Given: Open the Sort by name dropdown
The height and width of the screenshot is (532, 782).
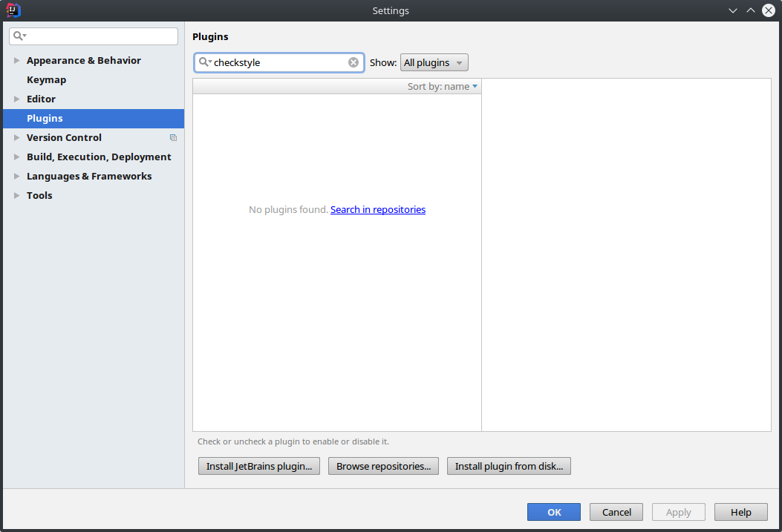Looking at the screenshot, I should click(x=443, y=87).
